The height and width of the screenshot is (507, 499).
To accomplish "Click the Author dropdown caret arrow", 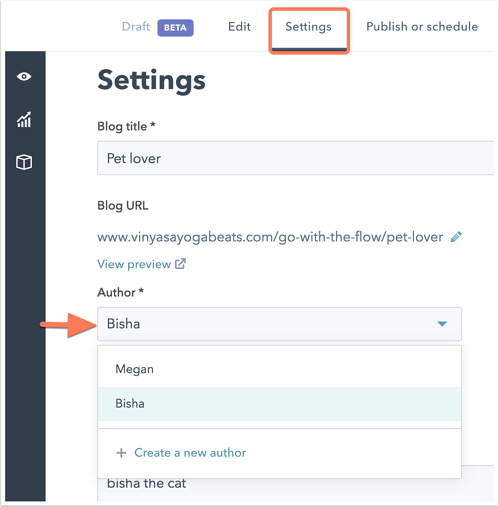I will (442, 324).
